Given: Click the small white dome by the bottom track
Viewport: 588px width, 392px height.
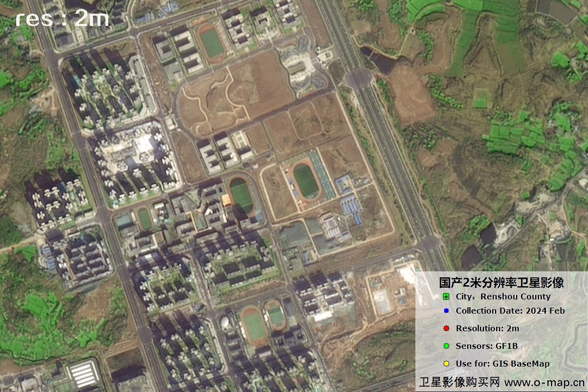Looking at the screenshot, I should [224, 322].
